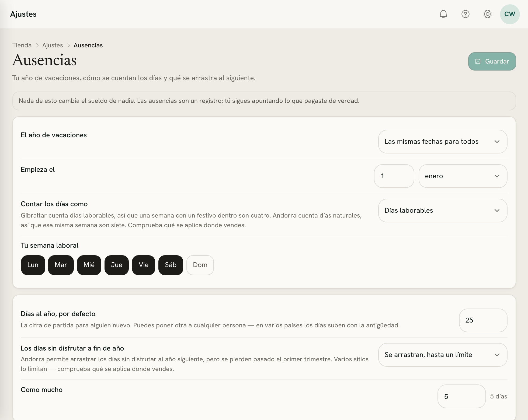Click the Guardar save button
528x420 pixels.
492,61
